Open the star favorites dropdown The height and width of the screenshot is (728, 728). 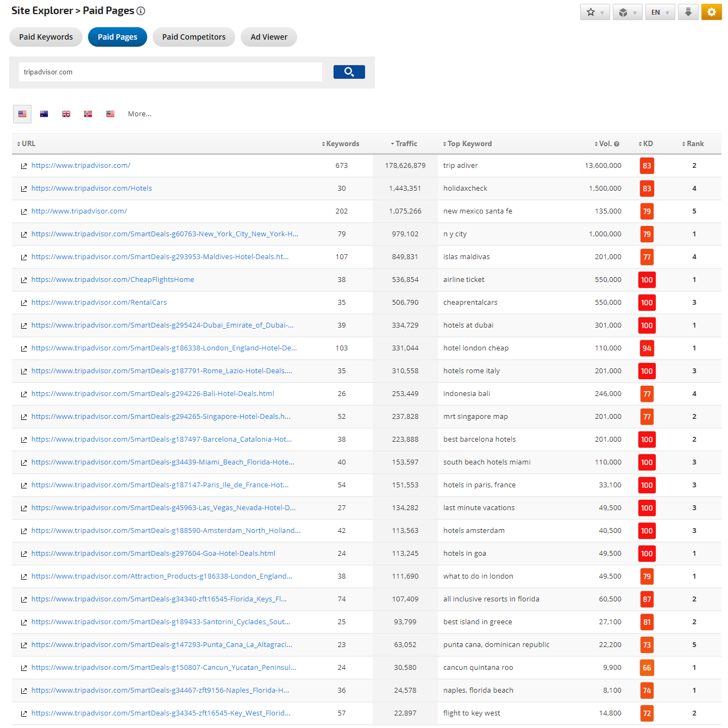click(x=595, y=12)
